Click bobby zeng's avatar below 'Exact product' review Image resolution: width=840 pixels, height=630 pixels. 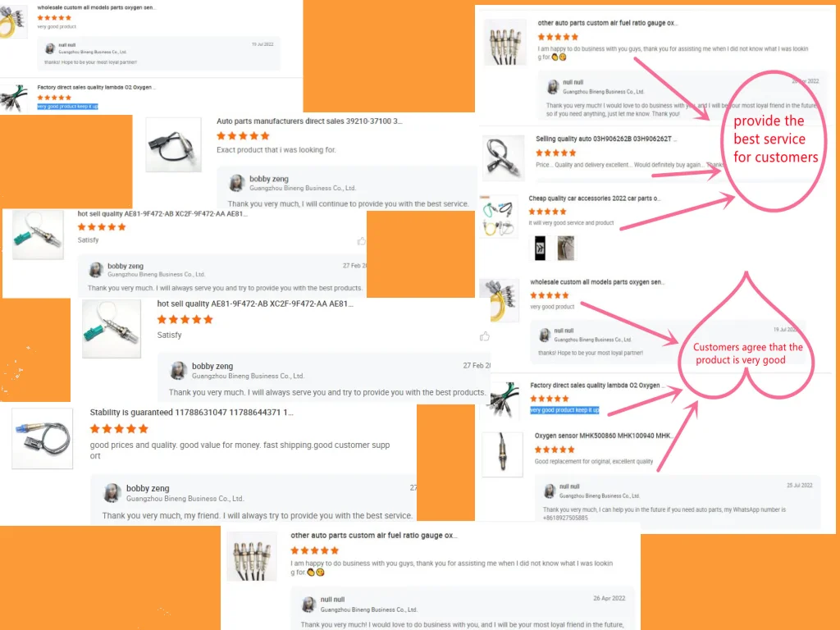tap(236, 183)
